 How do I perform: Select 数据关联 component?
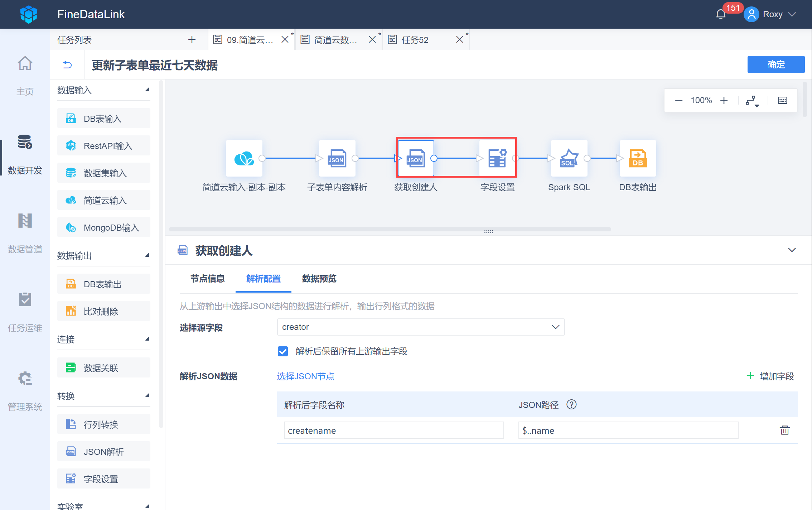(104, 368)
